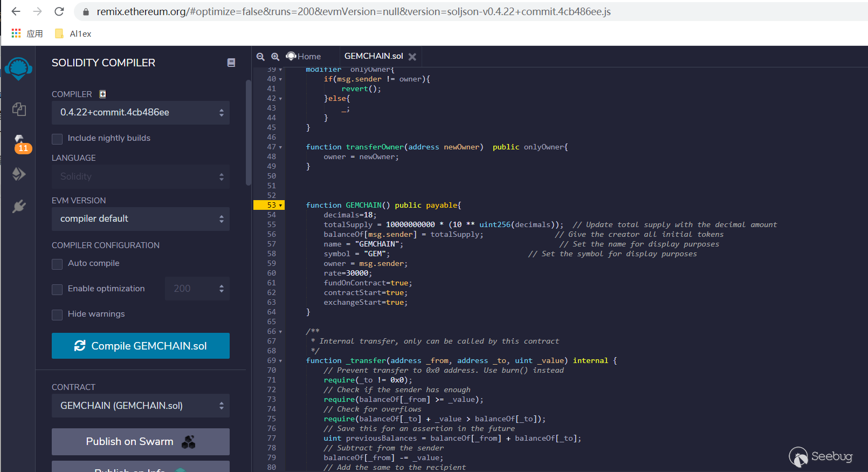
Task: Reload the browser page
Action: coord(59,11)
